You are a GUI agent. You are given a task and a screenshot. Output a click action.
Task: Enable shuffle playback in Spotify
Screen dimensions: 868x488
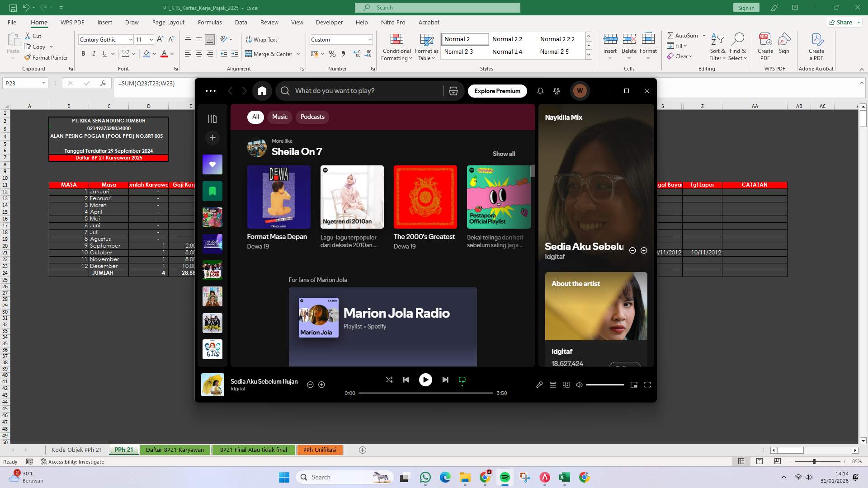tap(389, 380)
